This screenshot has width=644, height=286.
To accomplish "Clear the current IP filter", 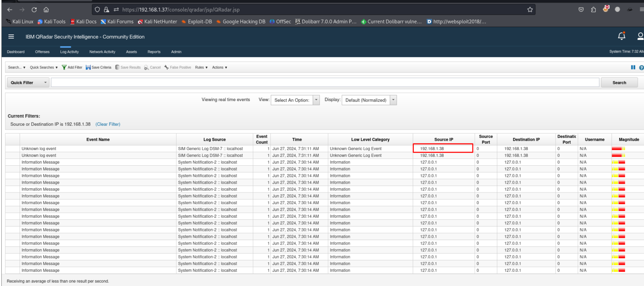I will pyautogui.click(x=108, y=124).
